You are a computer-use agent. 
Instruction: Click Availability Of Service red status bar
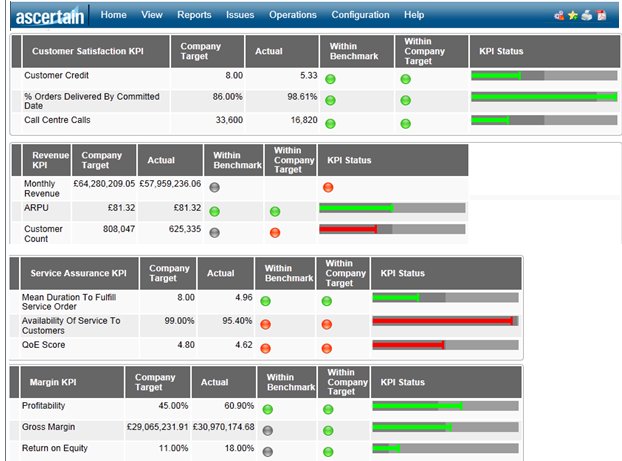445,321
